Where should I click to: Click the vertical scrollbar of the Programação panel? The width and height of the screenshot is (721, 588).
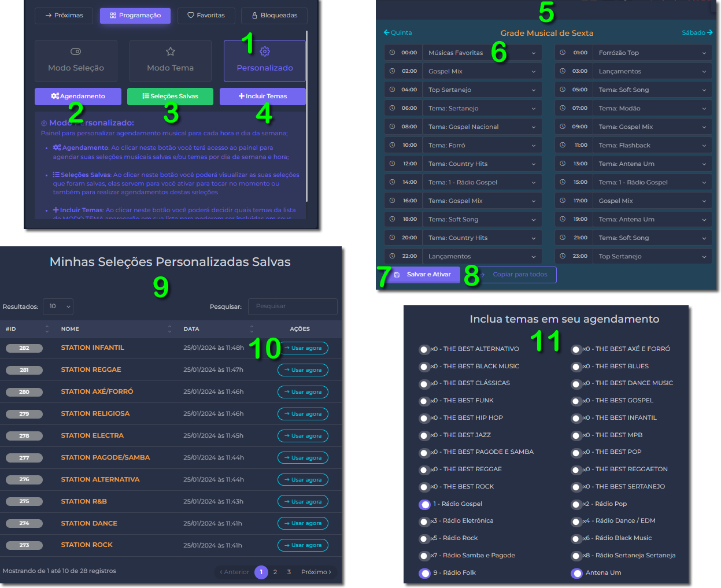point(306,116)
